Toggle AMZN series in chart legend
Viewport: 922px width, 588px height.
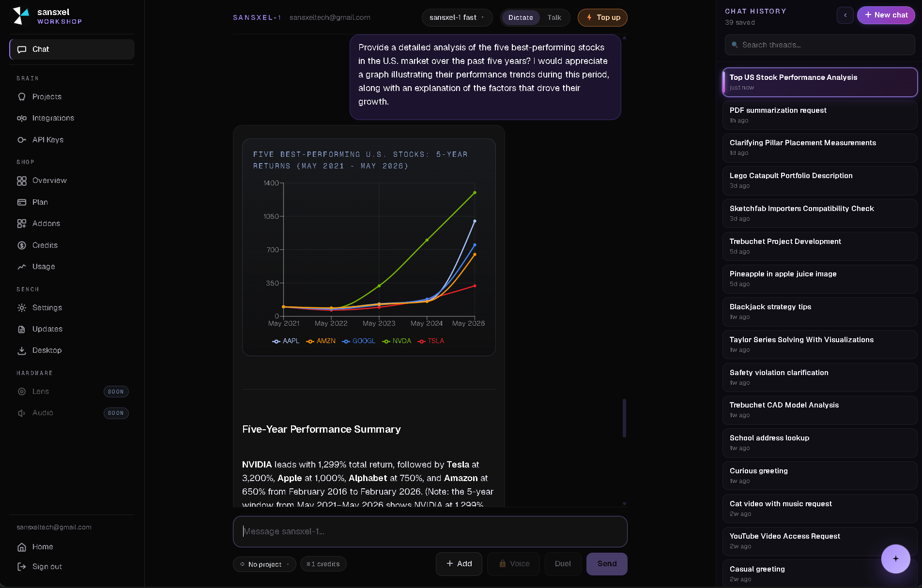(321, 341)
